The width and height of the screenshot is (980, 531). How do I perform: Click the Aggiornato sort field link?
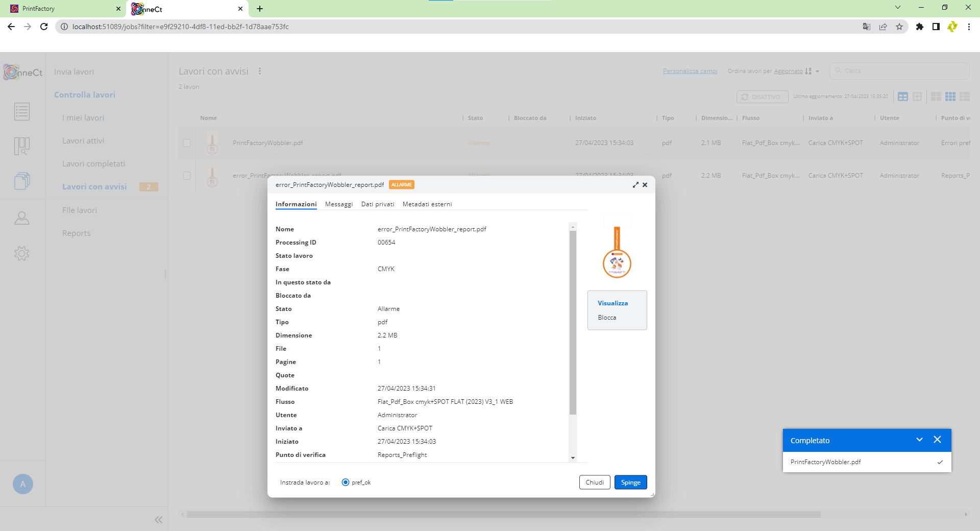(x=788, y=71)
